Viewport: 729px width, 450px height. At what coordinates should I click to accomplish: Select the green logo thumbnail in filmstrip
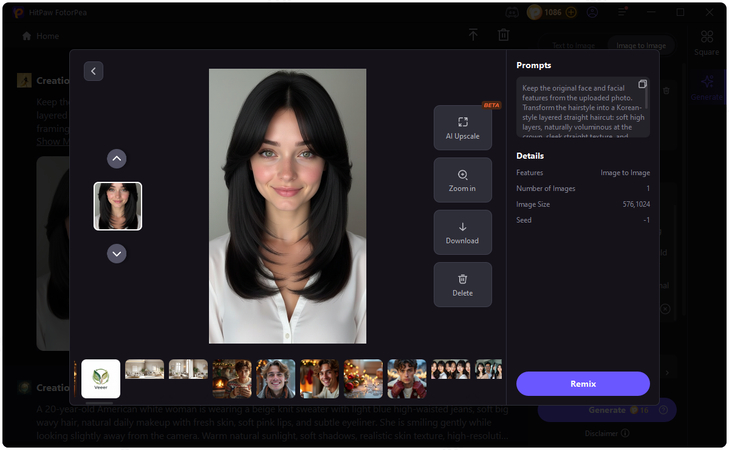click(x=101, y=379)
